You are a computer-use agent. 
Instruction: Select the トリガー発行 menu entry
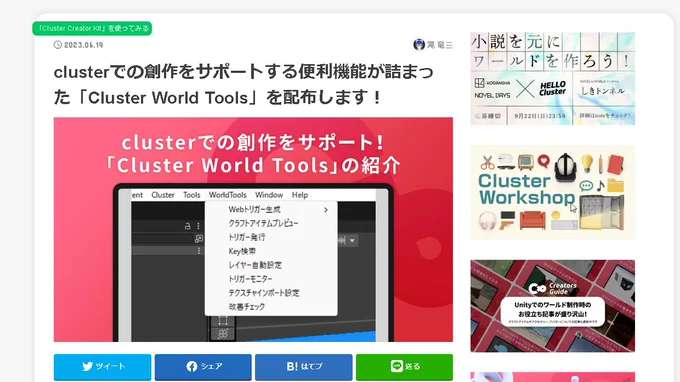pos(271,237)
